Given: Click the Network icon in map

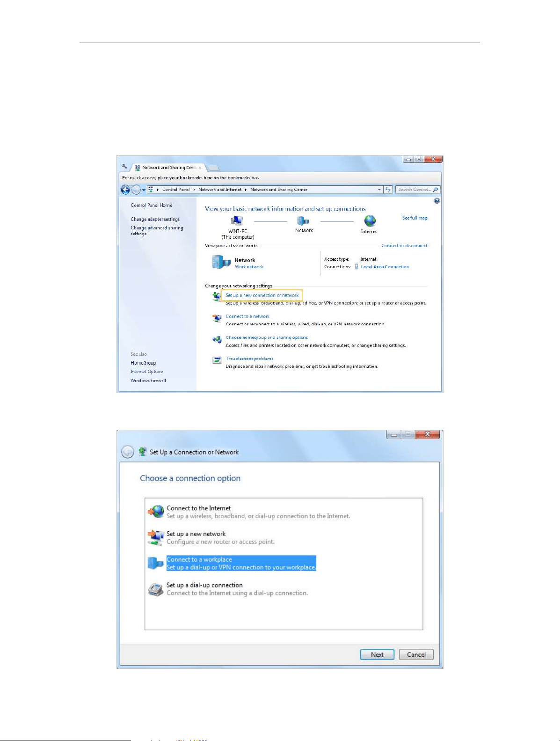Looking at the screenshot, I should point(303,220).
